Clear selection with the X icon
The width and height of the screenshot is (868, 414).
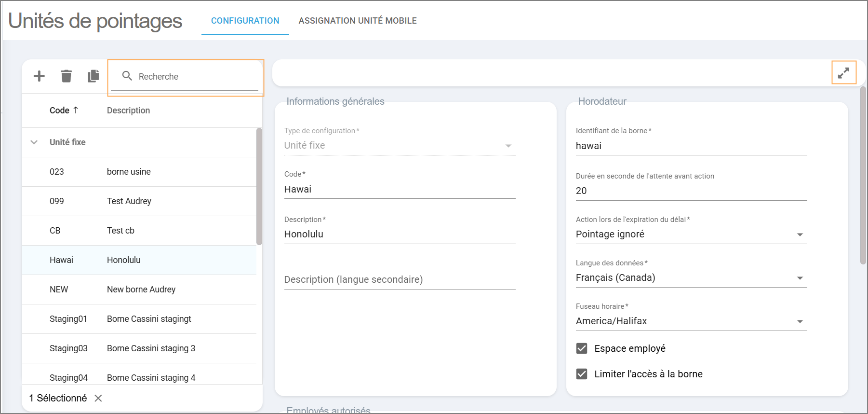(98, 398)
